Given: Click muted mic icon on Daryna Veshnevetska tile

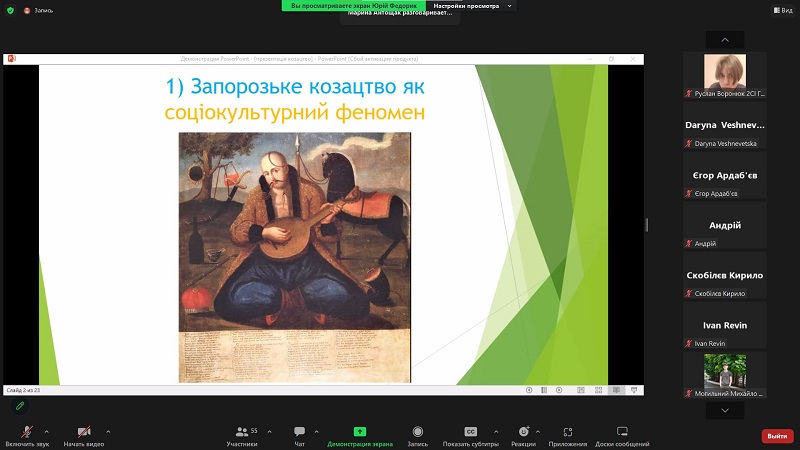Looking at the screenshot, I should click(689, 143).
